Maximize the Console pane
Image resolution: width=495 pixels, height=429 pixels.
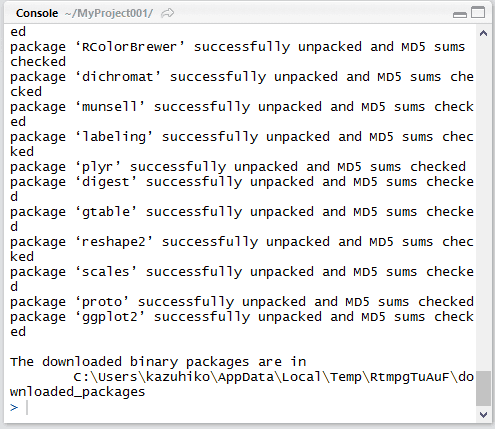478,12
